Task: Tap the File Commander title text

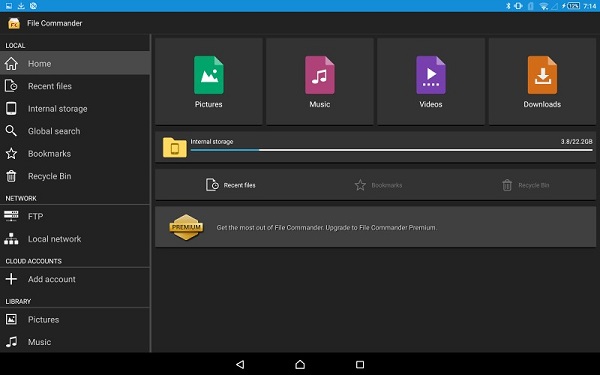Action: point(54,23)
